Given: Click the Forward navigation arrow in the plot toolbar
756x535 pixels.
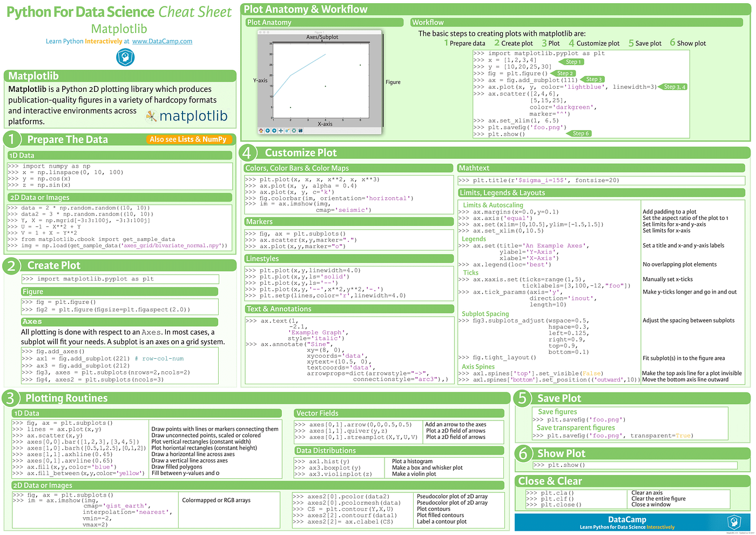Looking at the screenshot, I should coord(274,131).
